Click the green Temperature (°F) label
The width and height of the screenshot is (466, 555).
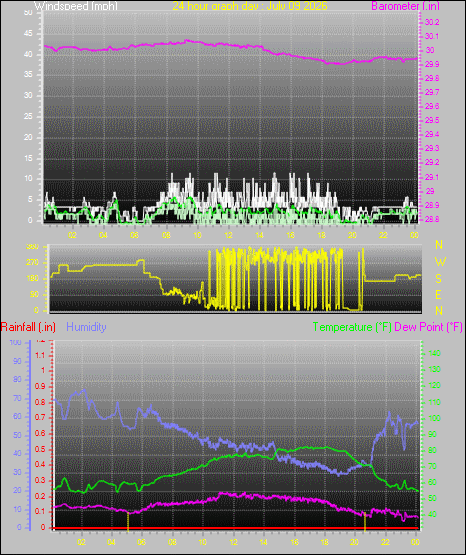(352, 327)
